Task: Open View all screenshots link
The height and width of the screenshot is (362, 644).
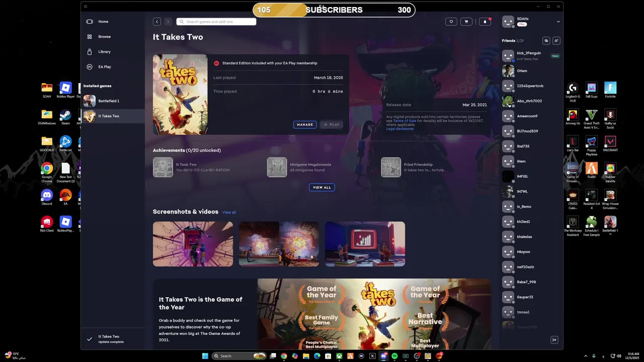Action: pos(229,212)
